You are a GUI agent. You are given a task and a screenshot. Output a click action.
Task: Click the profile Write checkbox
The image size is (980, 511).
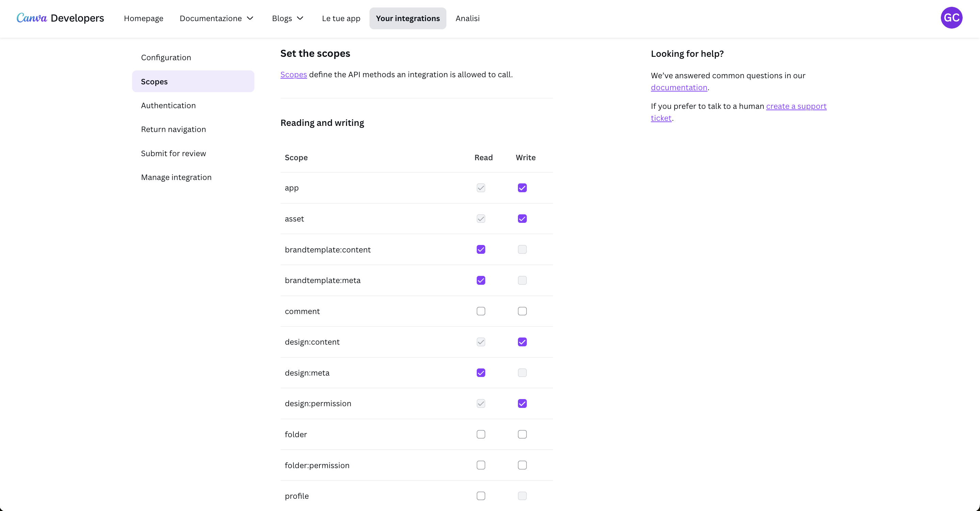coord(522,496)
